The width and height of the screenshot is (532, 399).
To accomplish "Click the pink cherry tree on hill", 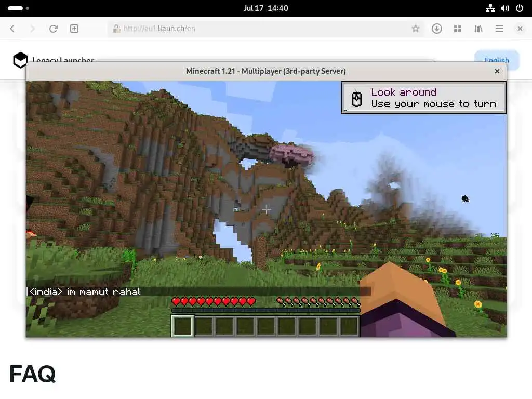I will tap(292, 154).
